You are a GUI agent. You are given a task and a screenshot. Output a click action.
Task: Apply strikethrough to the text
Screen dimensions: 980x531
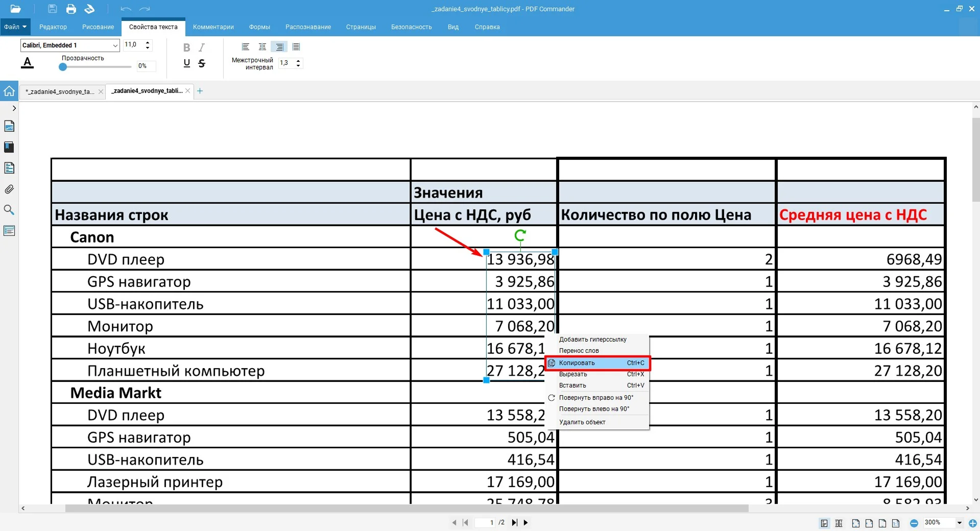pyautogui.click(x=202, y=63)
